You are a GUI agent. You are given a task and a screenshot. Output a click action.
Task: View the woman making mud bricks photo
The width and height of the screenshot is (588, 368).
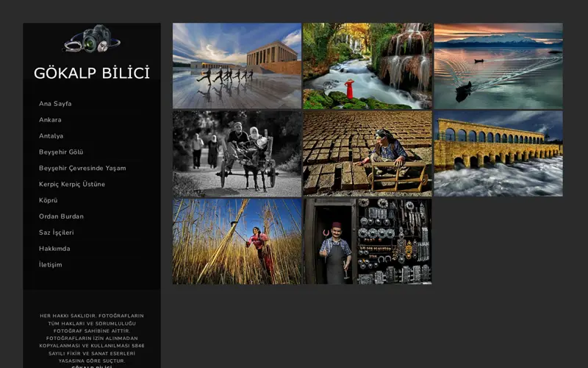tap(367, 154)
